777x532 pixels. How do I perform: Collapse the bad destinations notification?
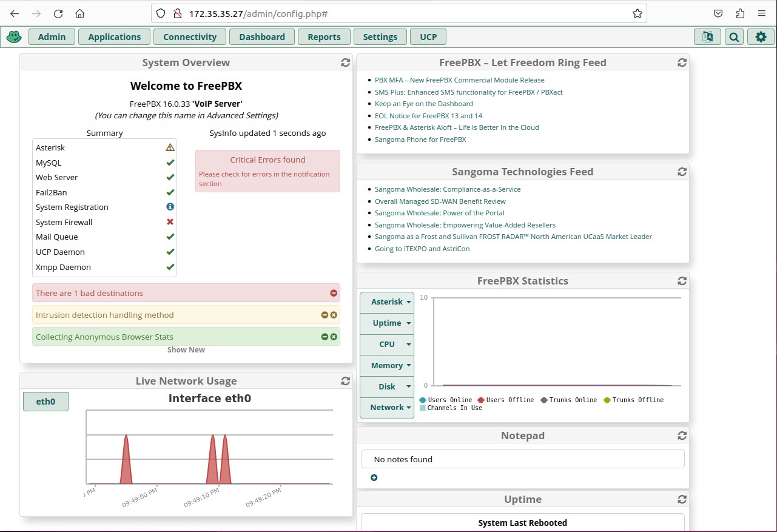[x=334, y=293]
